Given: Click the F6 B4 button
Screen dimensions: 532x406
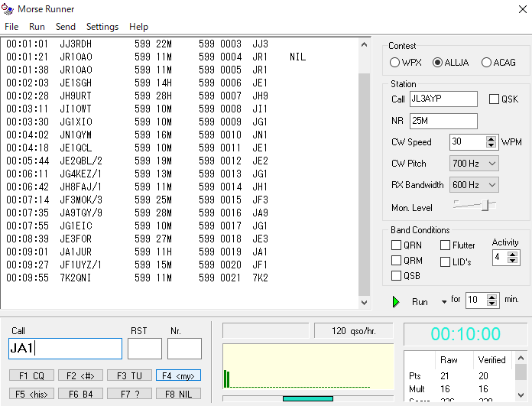Looking at the screenshot, I should (80, 394).
